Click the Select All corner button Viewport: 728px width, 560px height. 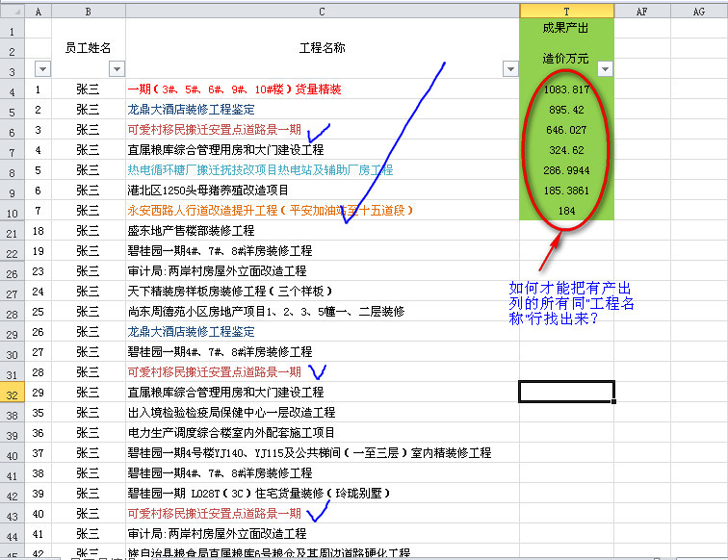(x=12, y=11)
